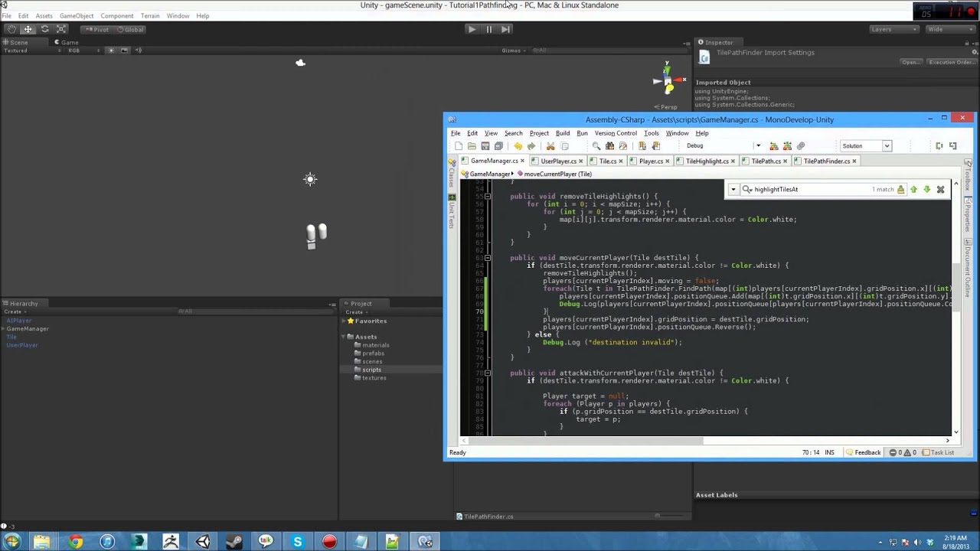Click MonoDevelop Find in Files binoculars icon

tap(609, 146)
